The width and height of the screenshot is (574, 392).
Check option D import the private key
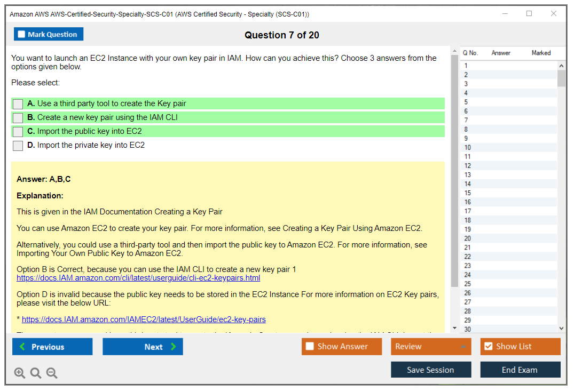[x=18, y=146]
